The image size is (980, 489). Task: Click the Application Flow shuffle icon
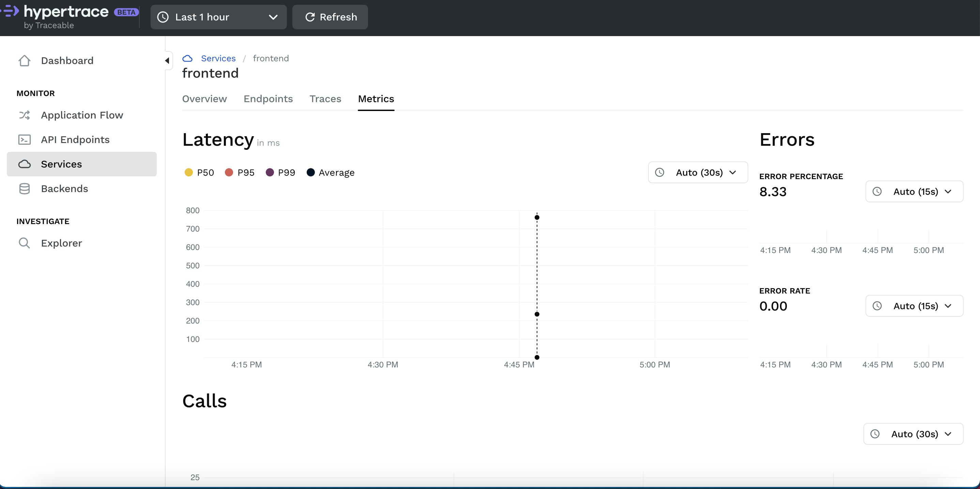point(24,115)
